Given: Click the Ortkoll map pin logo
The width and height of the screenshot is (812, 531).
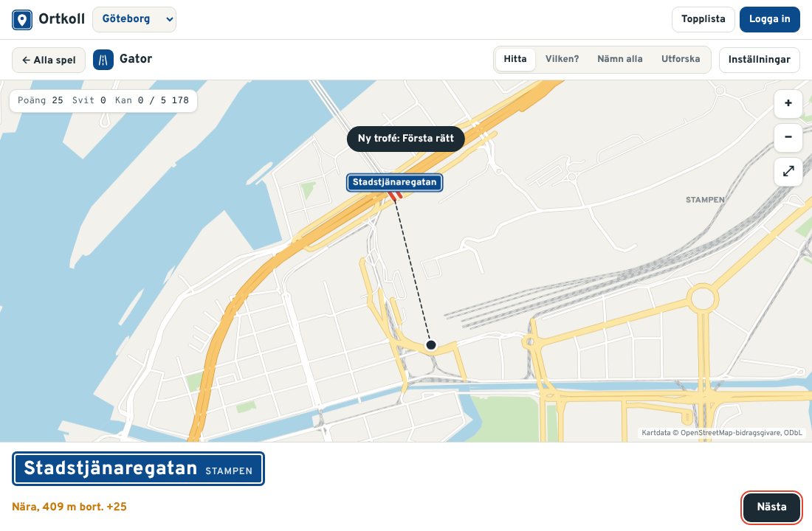Looking at the screenshot, I should point(21,20).
